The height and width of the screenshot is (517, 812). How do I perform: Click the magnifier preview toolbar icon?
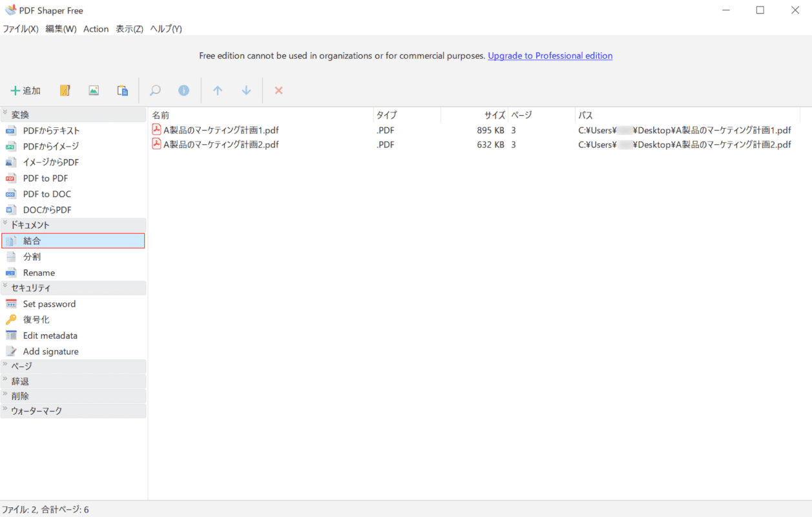pyautogui.click(x=155, y=90)
